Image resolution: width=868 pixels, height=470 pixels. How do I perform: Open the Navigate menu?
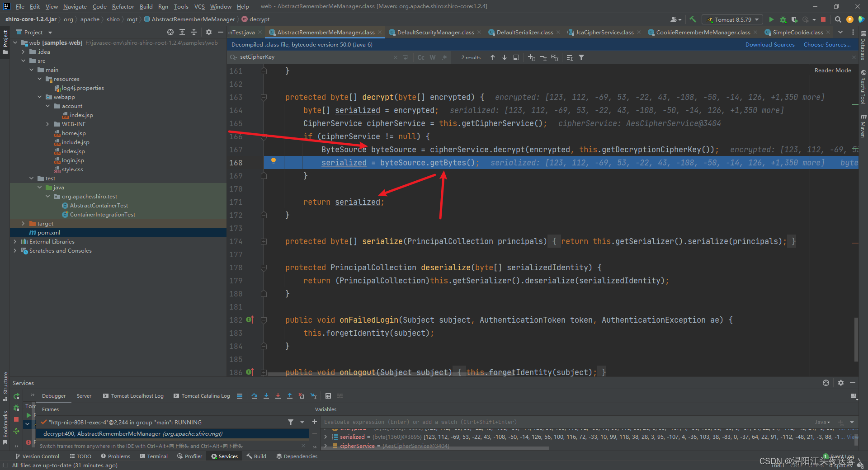75,6
